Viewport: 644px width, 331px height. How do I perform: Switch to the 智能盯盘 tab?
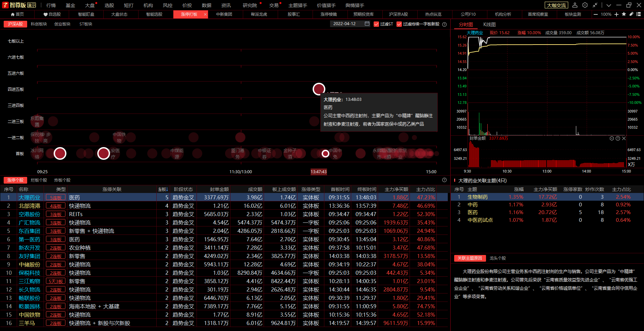click(x=86, y=14)
